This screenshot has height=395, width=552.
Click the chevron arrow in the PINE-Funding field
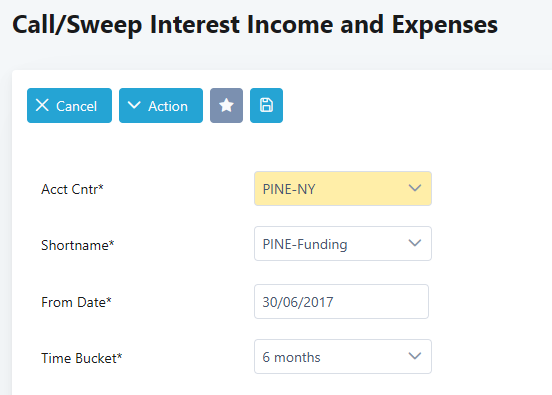coord(415,243)
